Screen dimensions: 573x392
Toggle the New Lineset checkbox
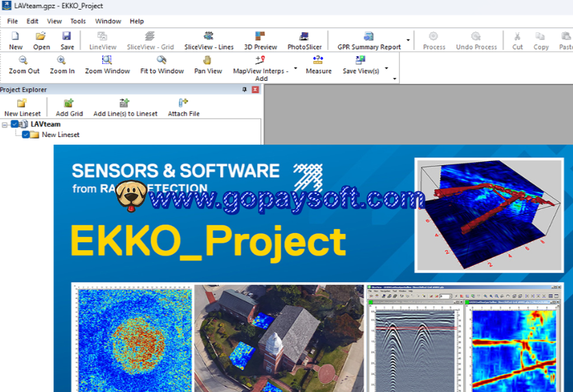(25, 134)
